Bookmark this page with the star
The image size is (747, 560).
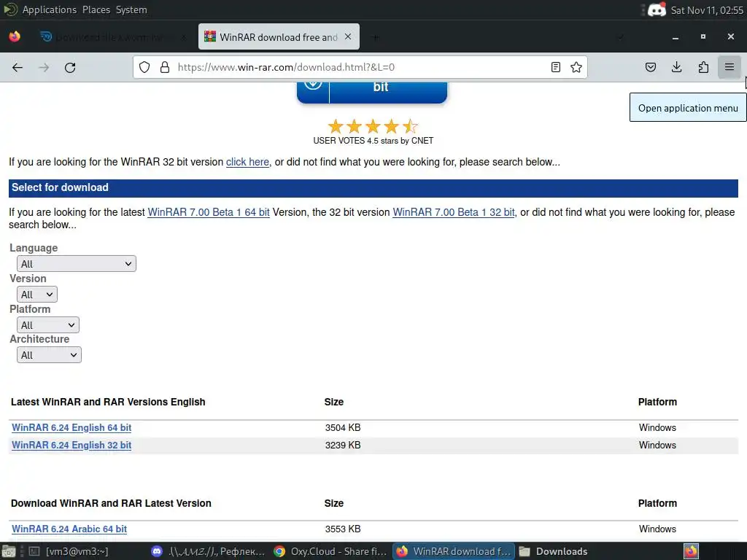click(576, 67)
